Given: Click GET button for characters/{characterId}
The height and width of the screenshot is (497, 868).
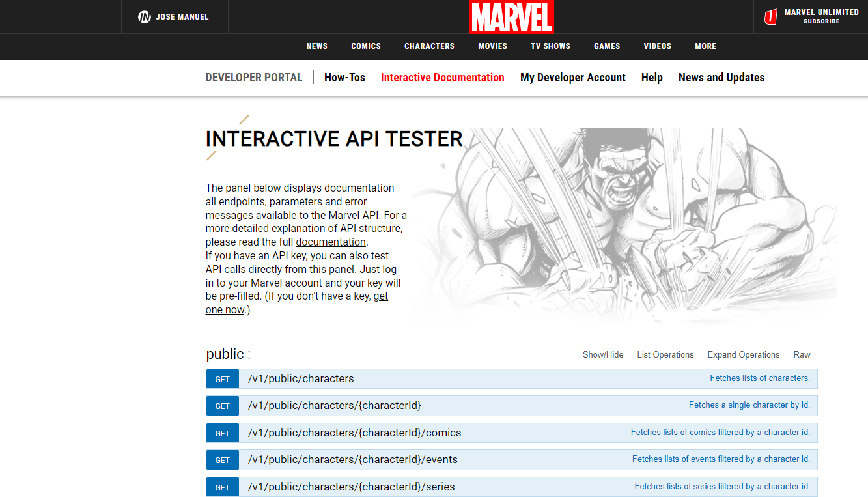Looking at the screenshot, I should tap(223, 406).
